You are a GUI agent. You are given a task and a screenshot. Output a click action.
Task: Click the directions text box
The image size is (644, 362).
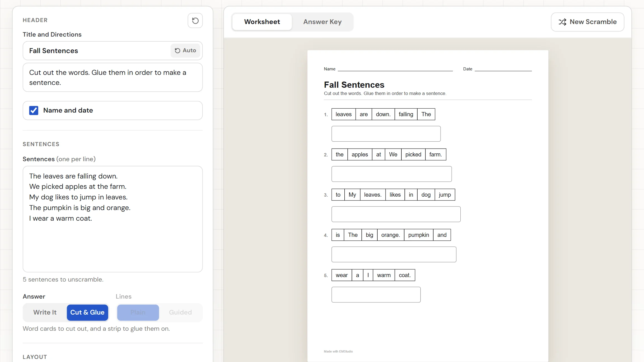(113, 77)
